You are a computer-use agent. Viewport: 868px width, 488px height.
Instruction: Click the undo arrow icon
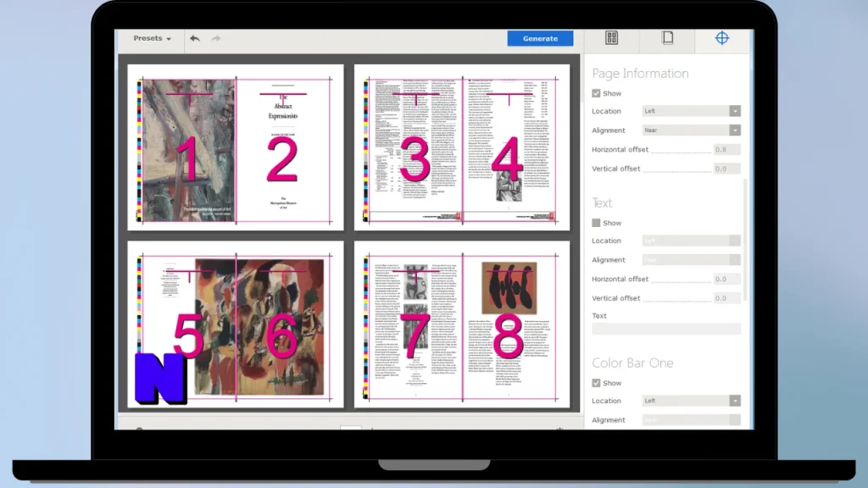[x=195, y=38]
